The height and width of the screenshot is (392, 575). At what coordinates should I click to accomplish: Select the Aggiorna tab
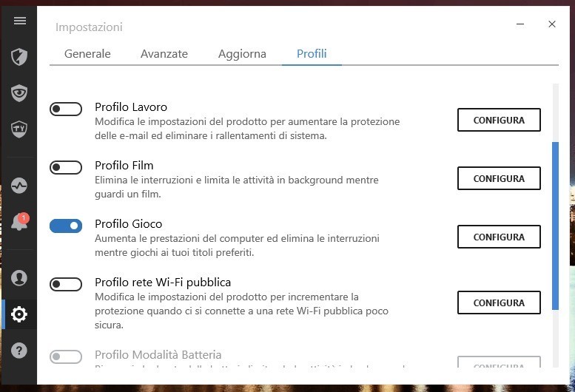(242, 54)
